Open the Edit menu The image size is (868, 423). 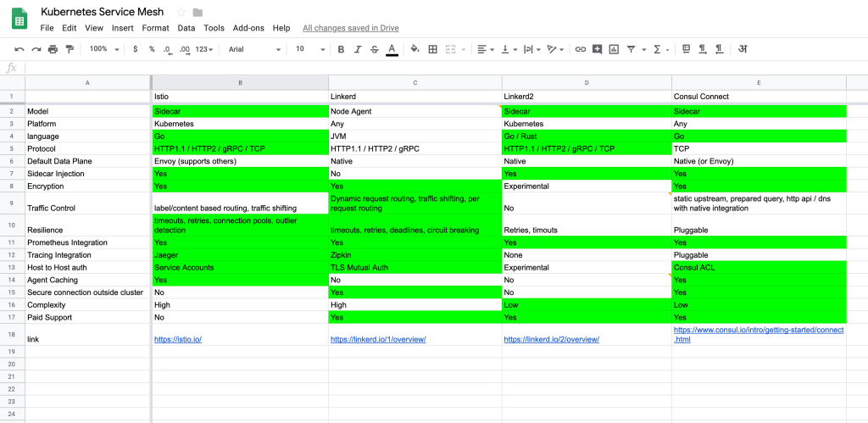pos(70,28)
